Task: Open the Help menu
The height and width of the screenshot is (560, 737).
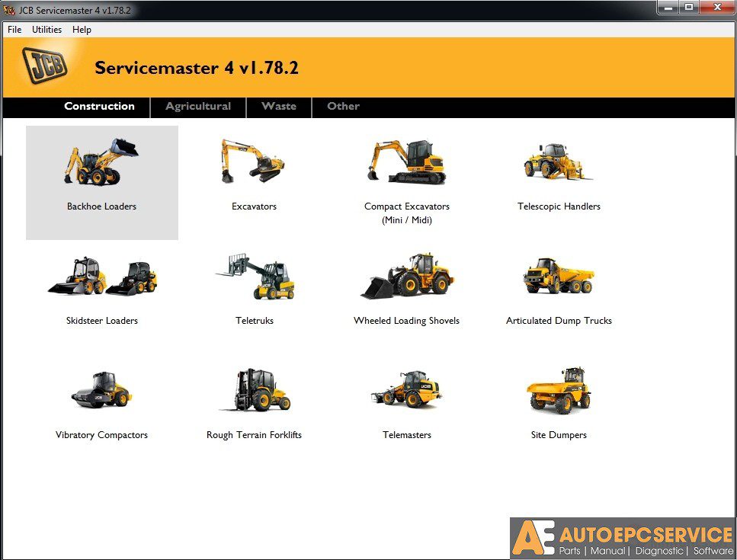Action: tap(82, 30)
